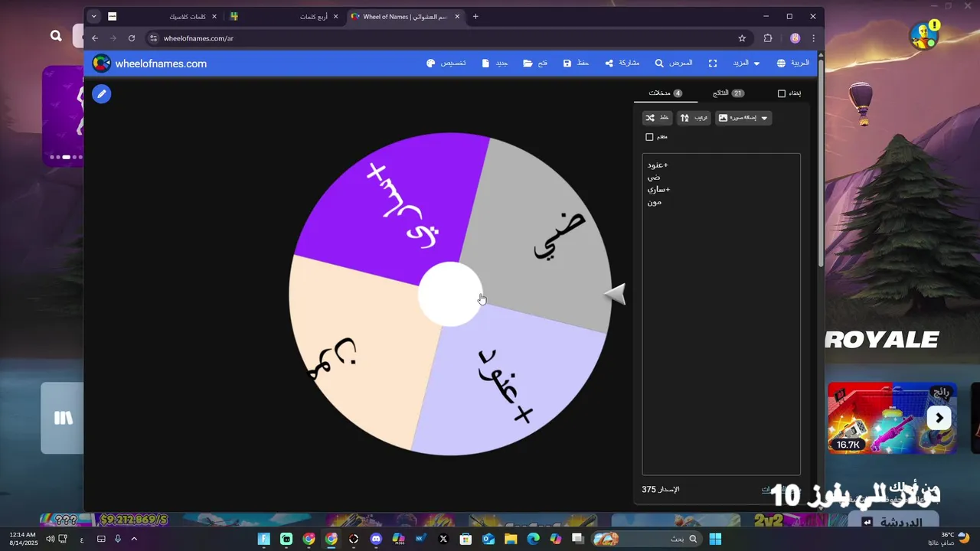Open the العربية language selector
This screenshot has width=980, height=551.
(792, 64)
